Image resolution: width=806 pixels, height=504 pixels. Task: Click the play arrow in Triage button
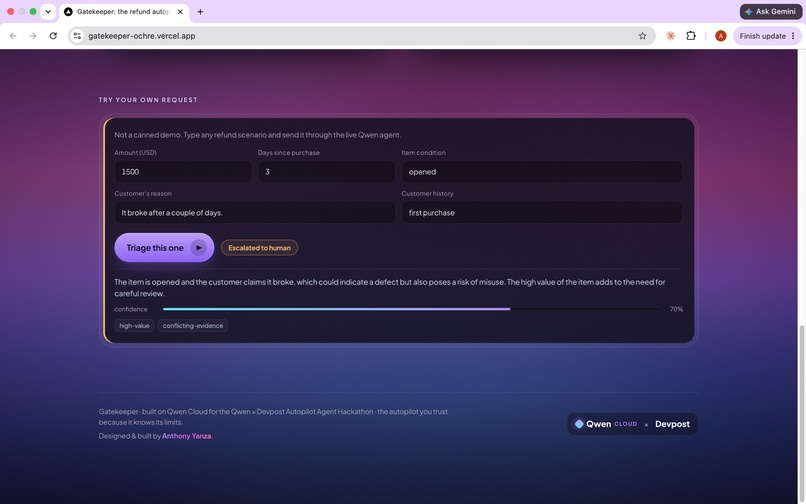click(x=198, y=248)
